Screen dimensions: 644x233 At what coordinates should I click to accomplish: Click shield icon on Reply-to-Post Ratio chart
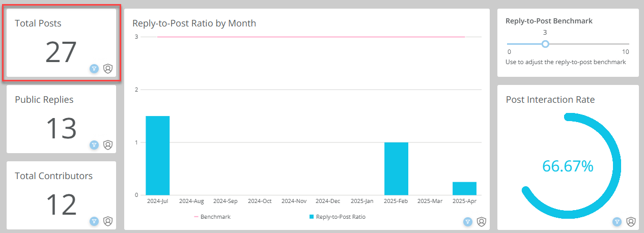[x=481, y=222]
